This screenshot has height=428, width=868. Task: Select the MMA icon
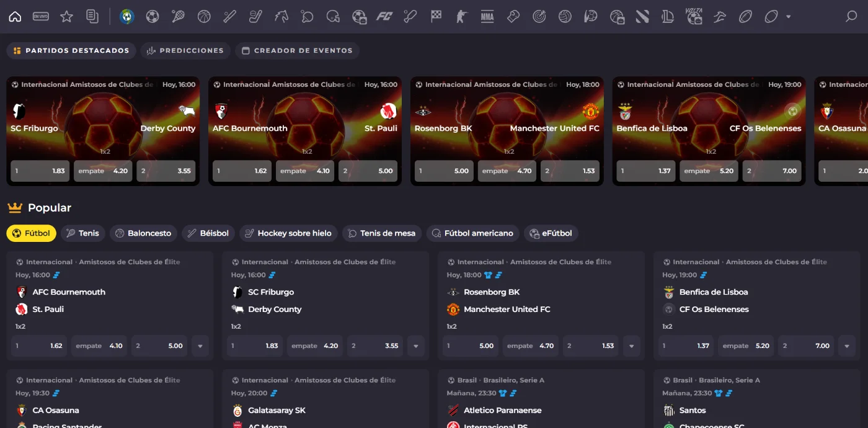coord(487,17)
